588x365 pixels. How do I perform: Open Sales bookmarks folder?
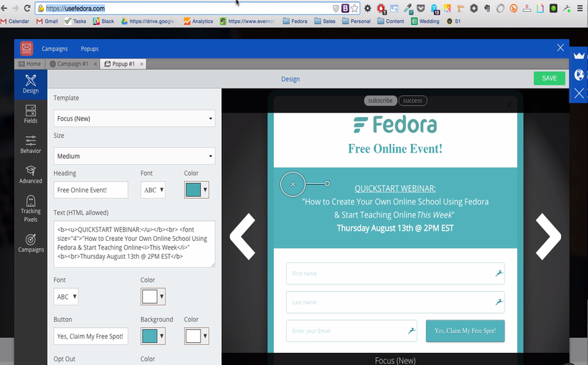(x=325, y=21)
